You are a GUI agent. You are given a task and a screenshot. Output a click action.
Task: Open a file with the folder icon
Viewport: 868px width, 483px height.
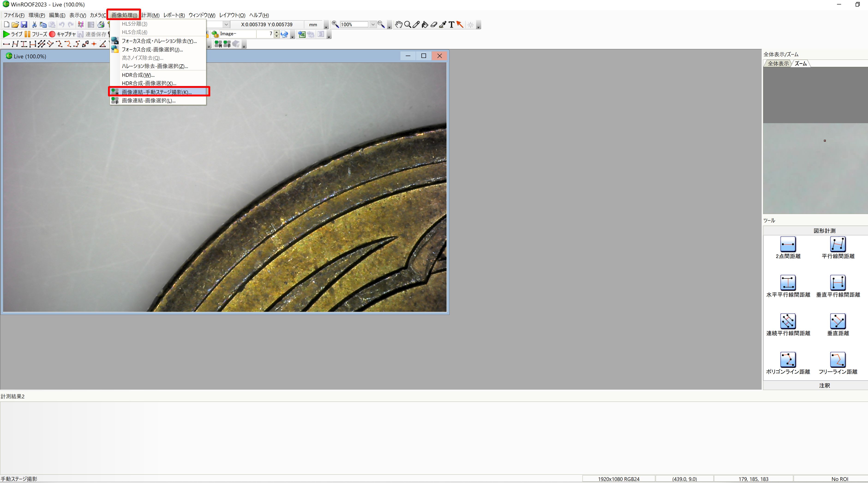pos(15,25)
